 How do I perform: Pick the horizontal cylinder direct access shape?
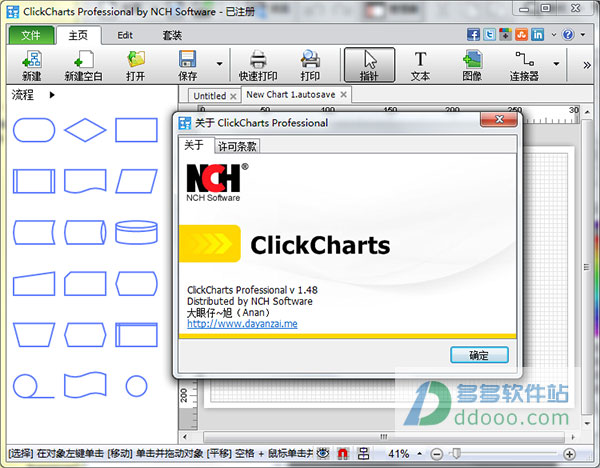click(85, 232)
